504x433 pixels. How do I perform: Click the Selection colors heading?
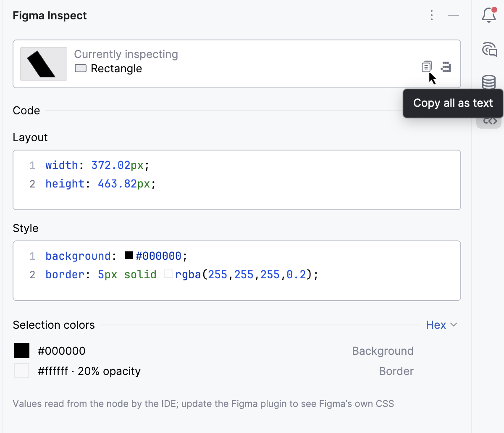point(54,325)
